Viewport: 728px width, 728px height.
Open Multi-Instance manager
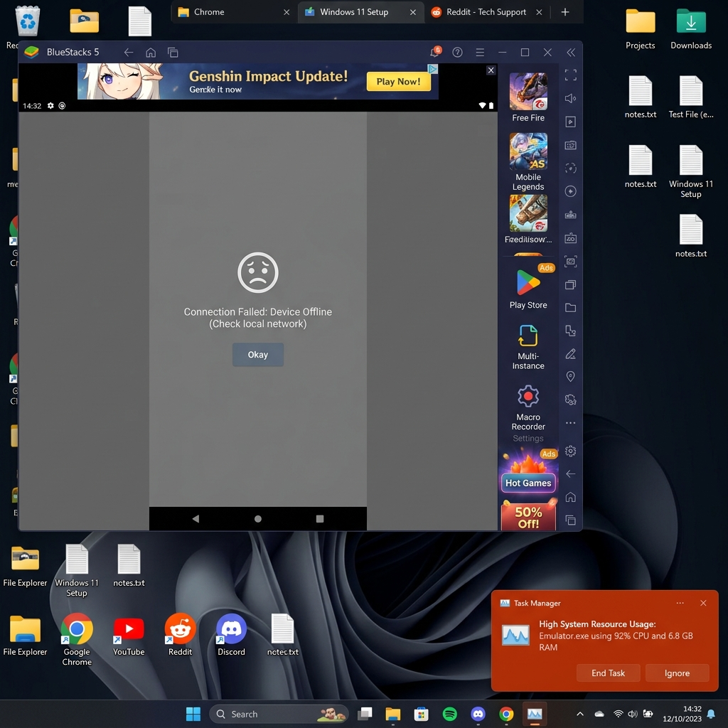tap(528, 347)
